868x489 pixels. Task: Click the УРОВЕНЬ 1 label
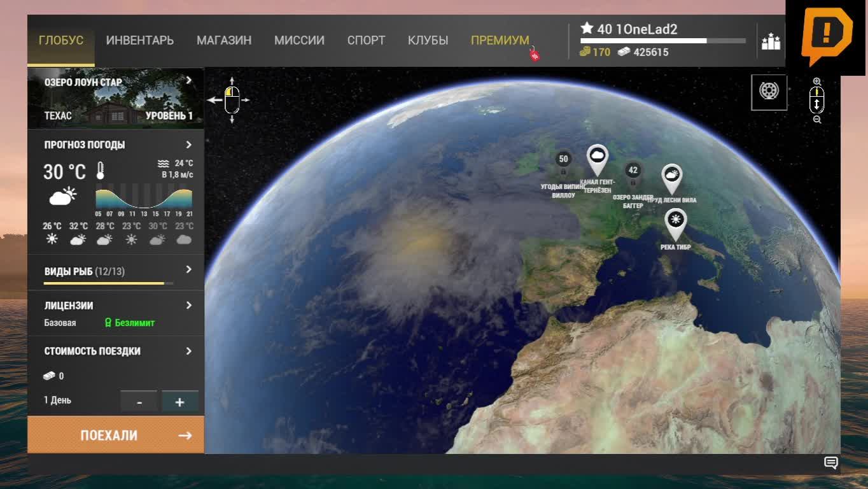point(169,115)
